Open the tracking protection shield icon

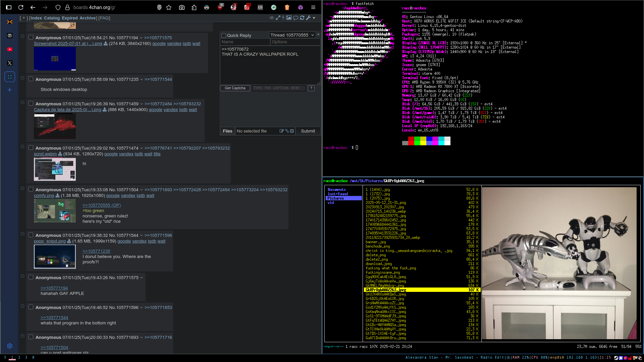[x=58, y=7]
